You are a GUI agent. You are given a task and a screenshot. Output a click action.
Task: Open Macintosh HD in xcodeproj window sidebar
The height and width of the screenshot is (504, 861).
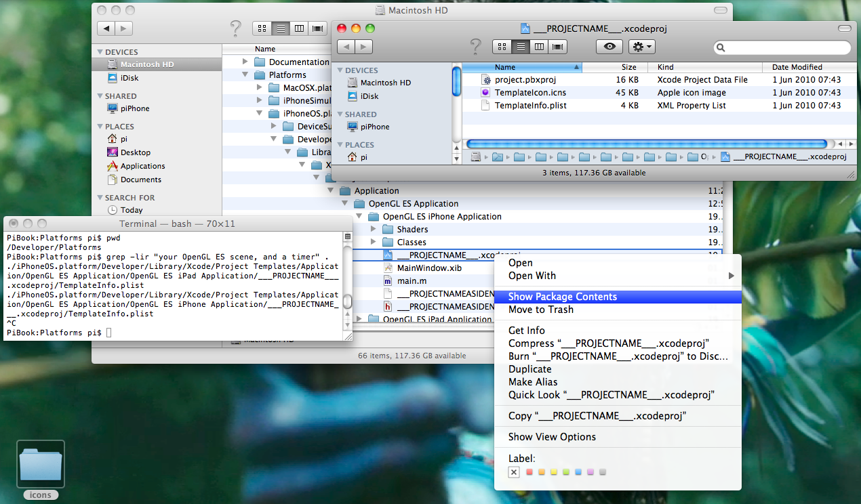coord(385,83)
